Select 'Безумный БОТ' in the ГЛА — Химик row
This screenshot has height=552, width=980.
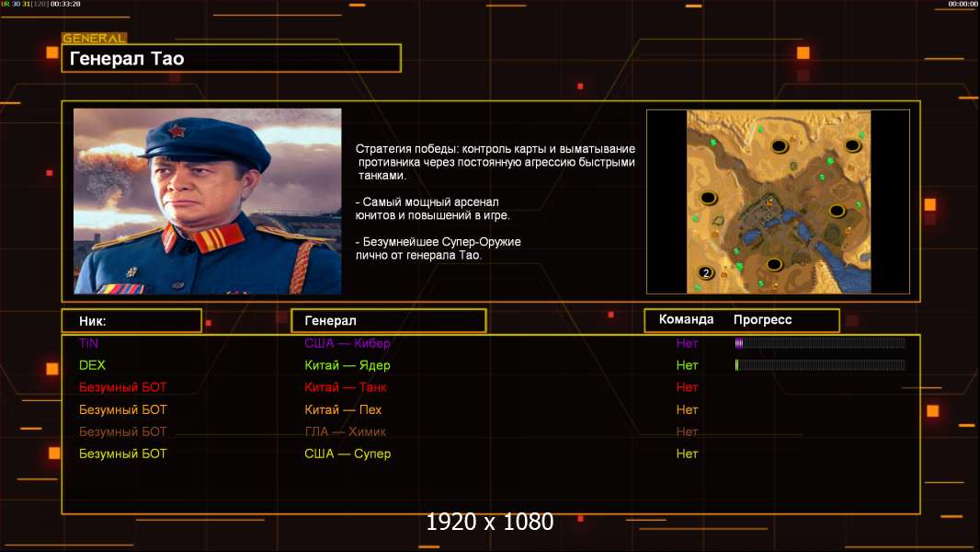click(x=122, y=431)
